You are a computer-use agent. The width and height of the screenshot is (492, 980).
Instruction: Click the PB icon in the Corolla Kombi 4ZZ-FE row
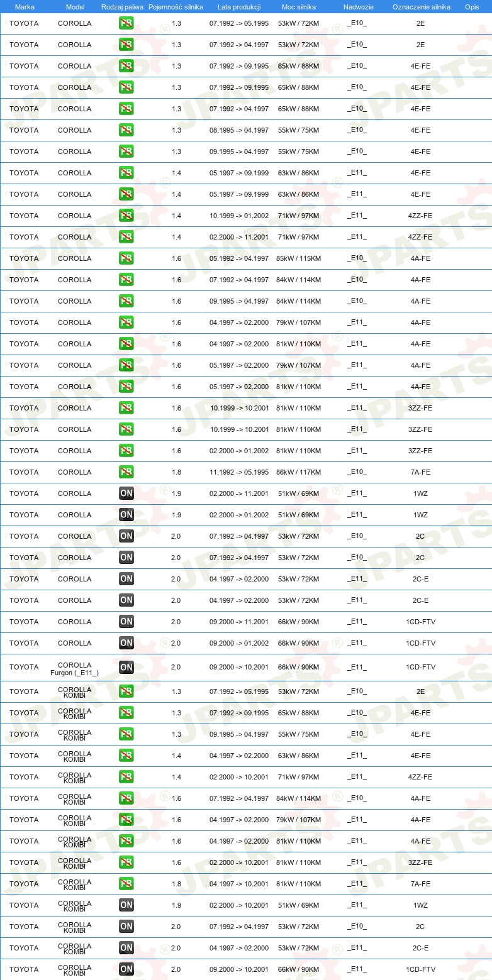126,777
